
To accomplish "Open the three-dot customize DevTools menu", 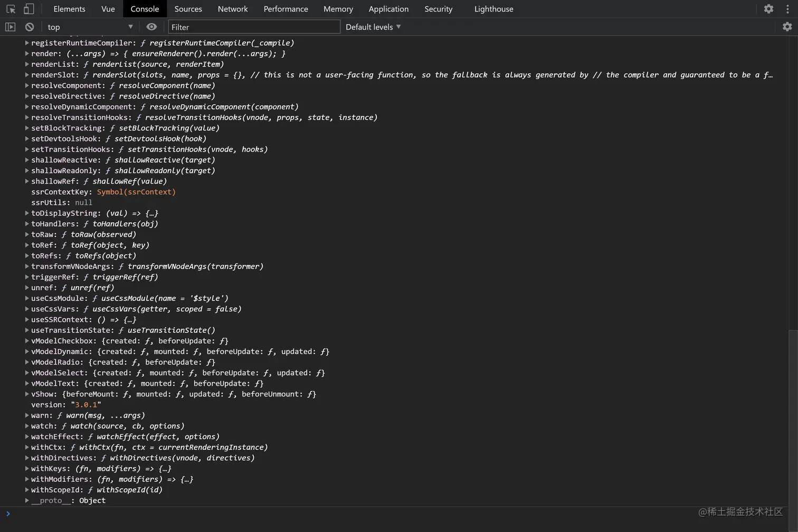I will pos(787,9).
